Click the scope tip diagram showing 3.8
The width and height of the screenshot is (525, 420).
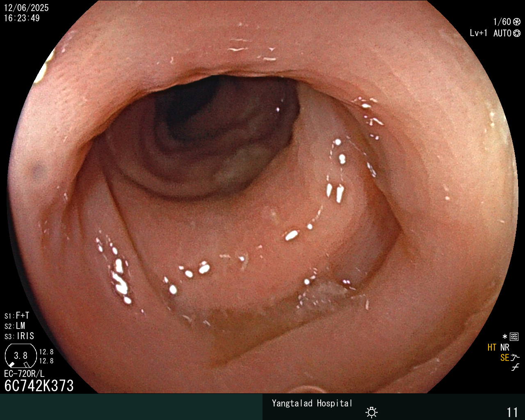[21, 356]
